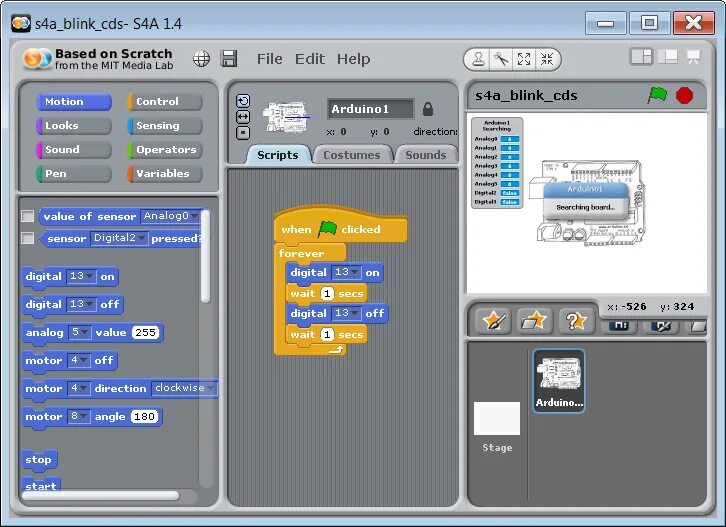Open the Edit menu
This screenshot has height=527, width=726.
(310, 59)
